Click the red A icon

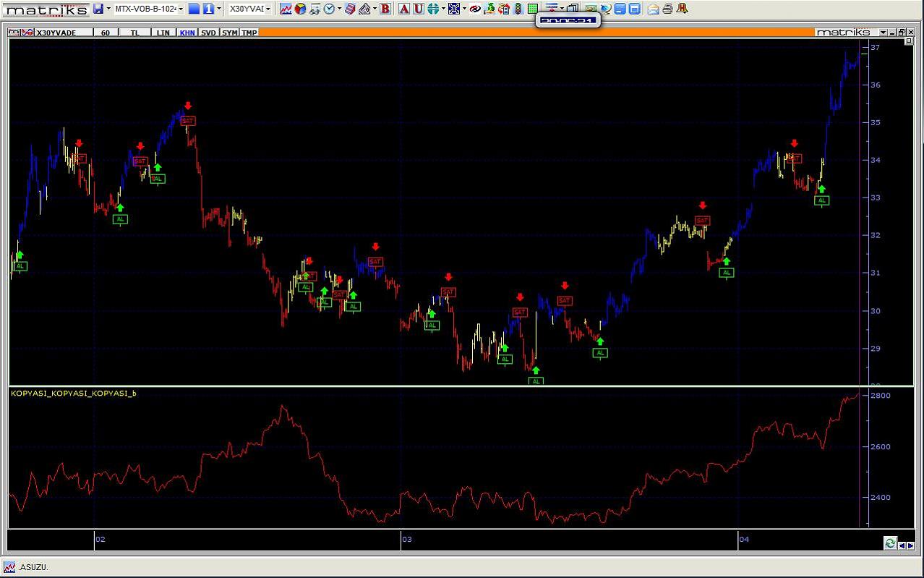pyautogui.click(x=403, y=9)
